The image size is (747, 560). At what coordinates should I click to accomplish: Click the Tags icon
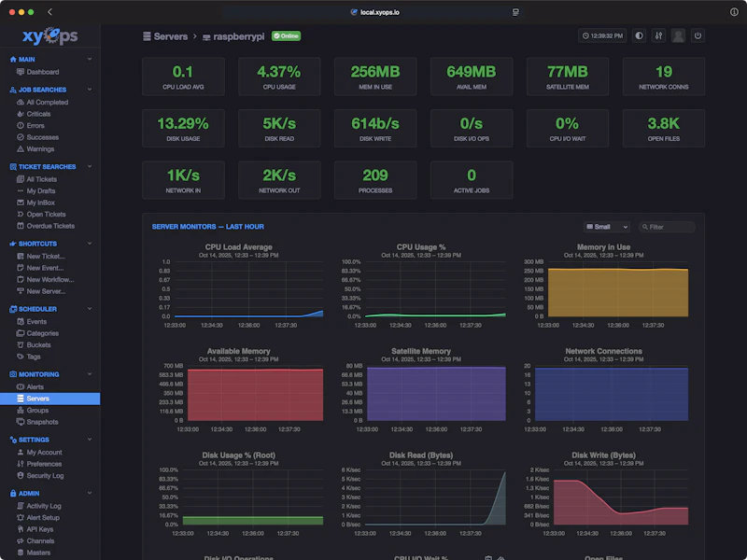(20, 357)
